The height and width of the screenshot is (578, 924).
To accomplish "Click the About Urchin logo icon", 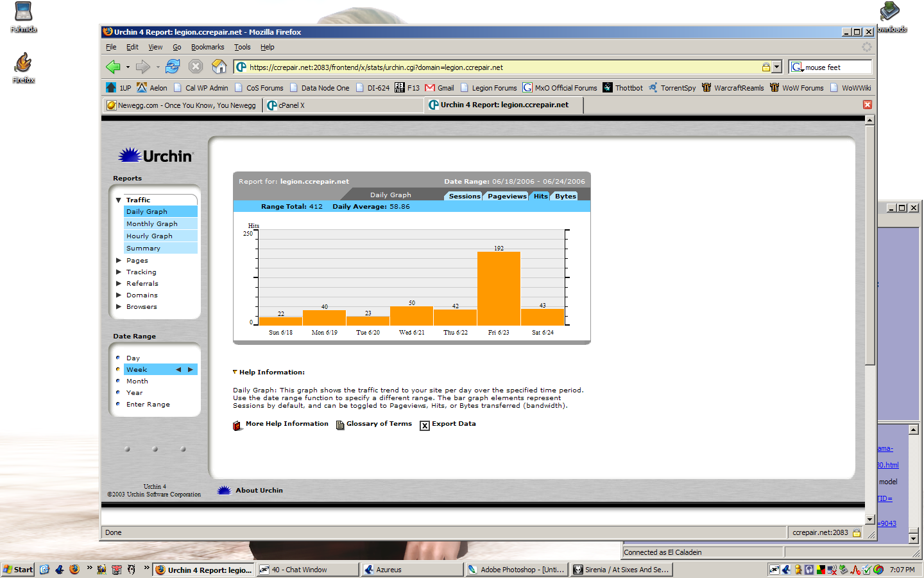I will (224, 490).
